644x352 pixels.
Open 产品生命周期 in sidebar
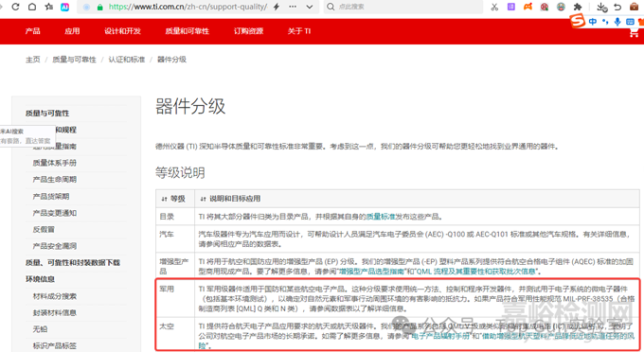click(x=55, y=179)
